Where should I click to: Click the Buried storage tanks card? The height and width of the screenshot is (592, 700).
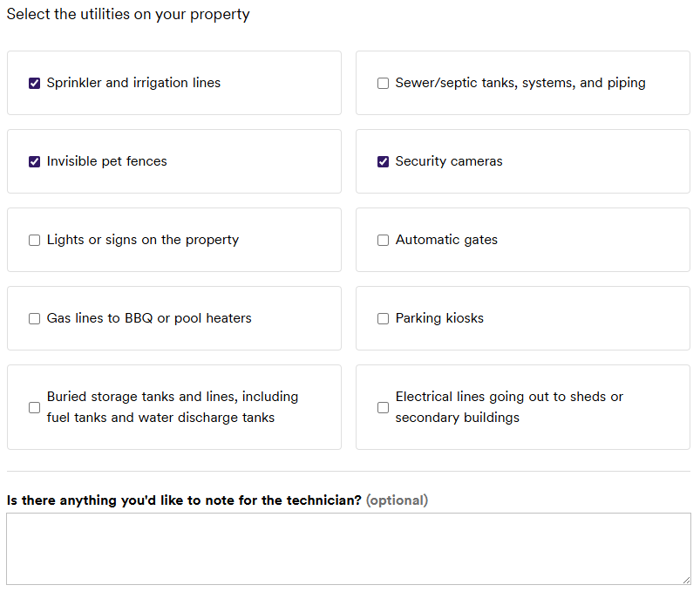174,407
